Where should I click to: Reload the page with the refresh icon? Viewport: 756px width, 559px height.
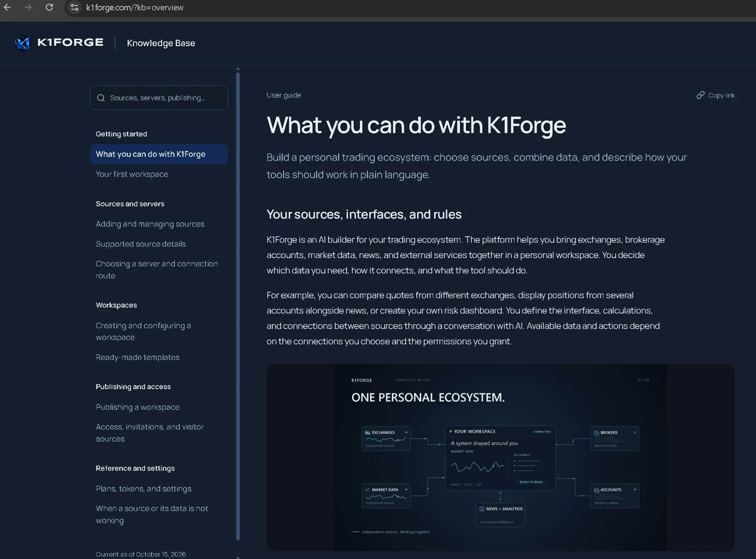[x=49, y=7]
